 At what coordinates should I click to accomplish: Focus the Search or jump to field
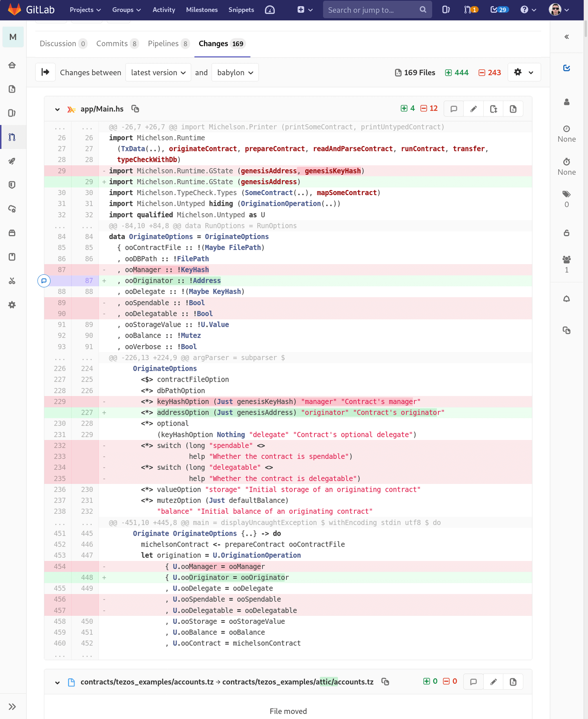(x=377, y=10)
